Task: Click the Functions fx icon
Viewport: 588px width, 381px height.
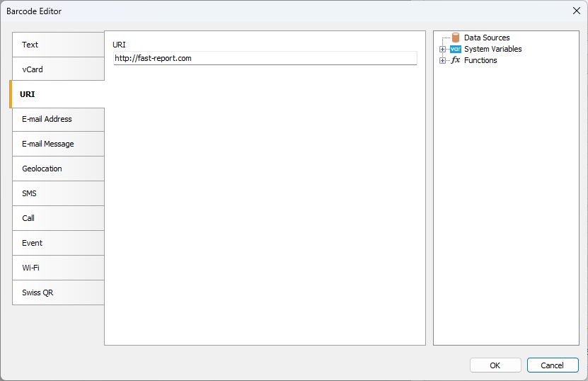Action: pyautogui.click(x=456, y=60)
